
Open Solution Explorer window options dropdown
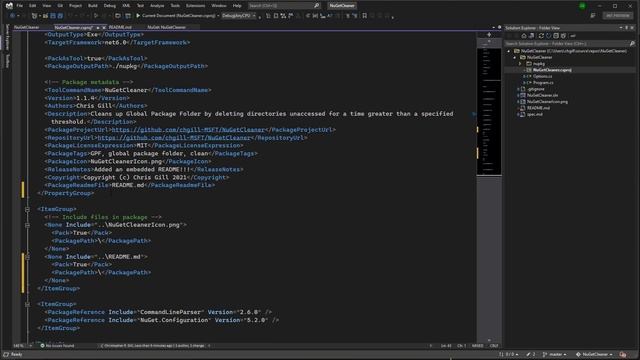point(621,28)
